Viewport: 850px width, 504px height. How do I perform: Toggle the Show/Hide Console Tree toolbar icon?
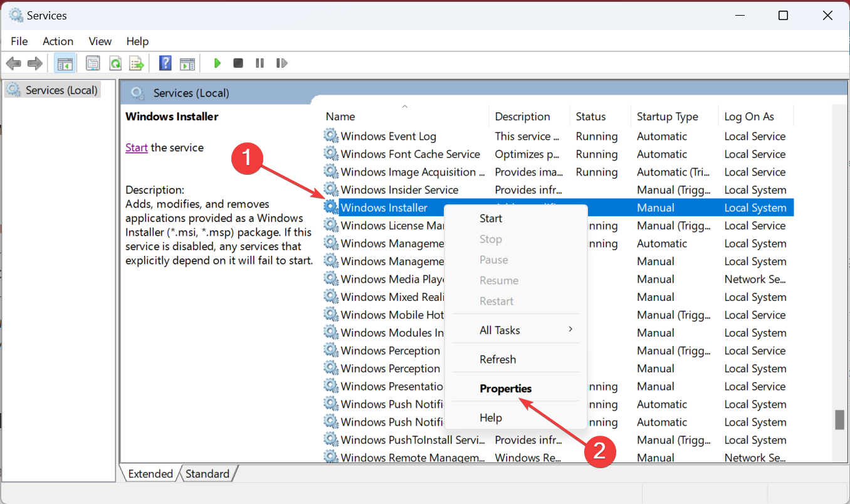click(x=64, y=63)
